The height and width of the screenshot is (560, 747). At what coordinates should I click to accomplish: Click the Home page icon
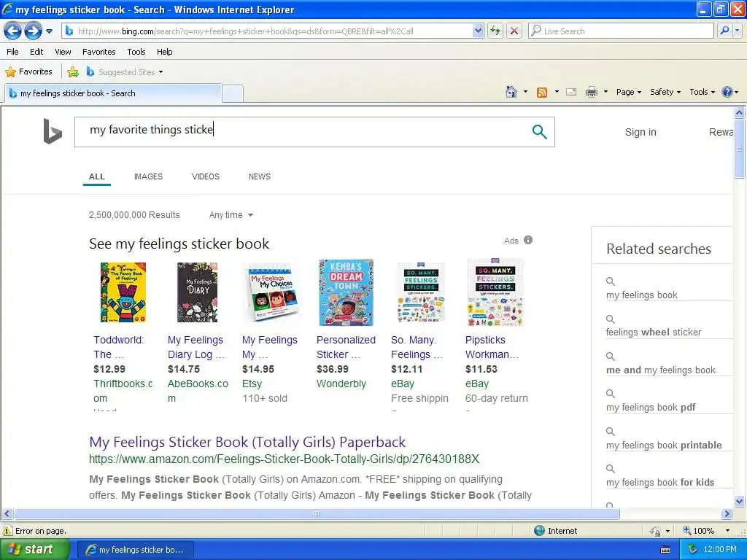pyautogui.click(x=511, y=92)
